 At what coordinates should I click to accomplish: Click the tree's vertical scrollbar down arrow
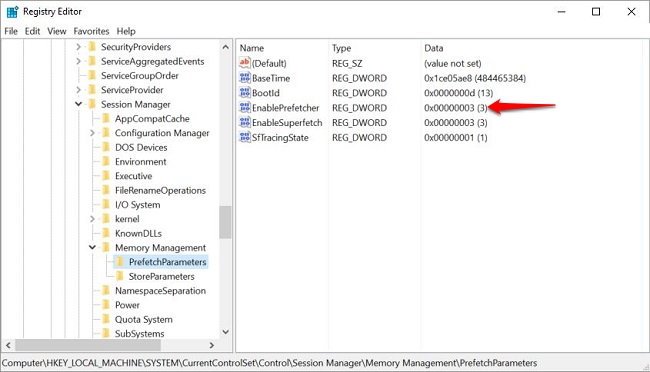pyautogui.click(x=226, y=332)
